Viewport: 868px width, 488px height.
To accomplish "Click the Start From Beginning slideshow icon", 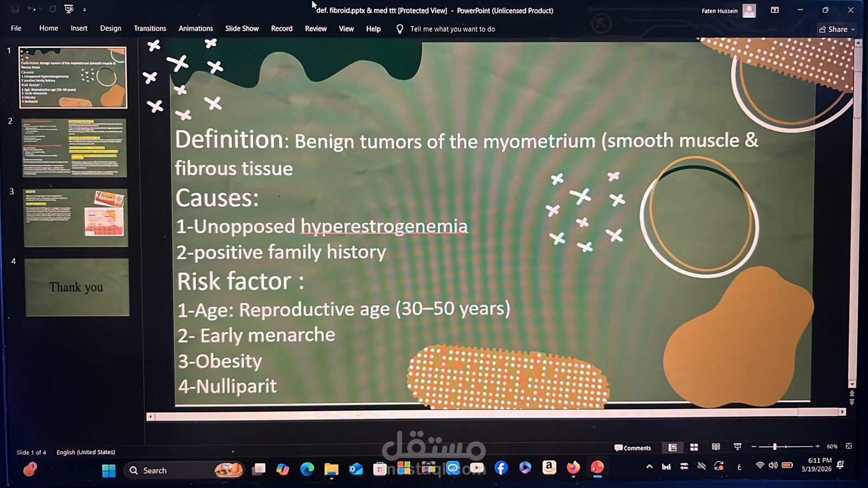I will 68,9.
